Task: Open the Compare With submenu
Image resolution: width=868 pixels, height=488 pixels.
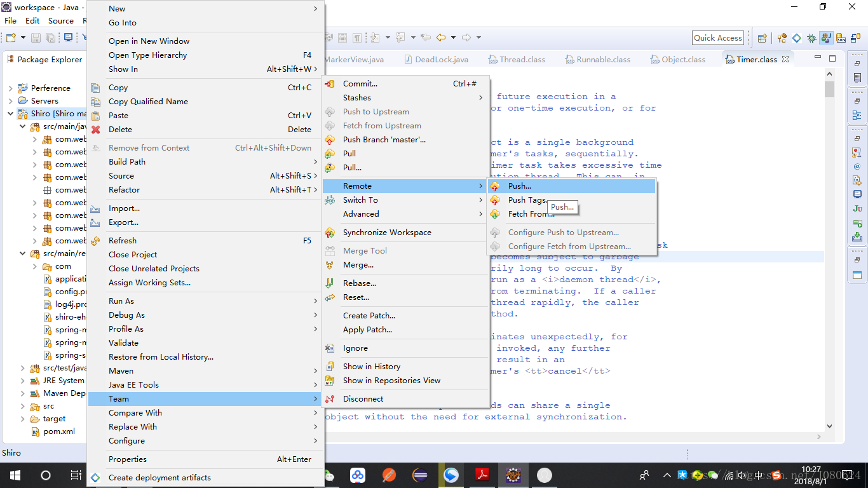Action: pyautogui.click(x=205, y=413)
